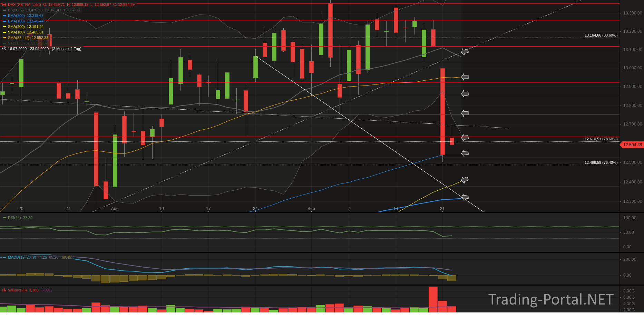The width and height of the screenshot is (644, 329).
Task: Click the 200,00 label on the MACD axis
Action: (x=630, y=259)
